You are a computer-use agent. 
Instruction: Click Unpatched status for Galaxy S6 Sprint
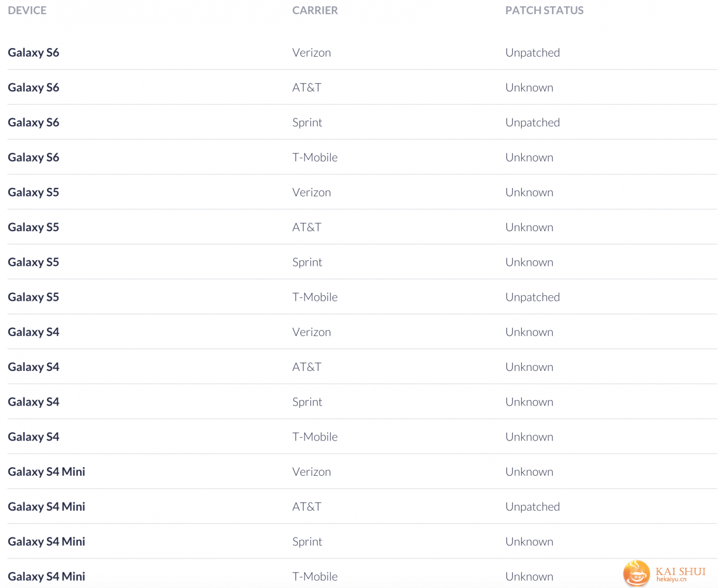point(532,122)
